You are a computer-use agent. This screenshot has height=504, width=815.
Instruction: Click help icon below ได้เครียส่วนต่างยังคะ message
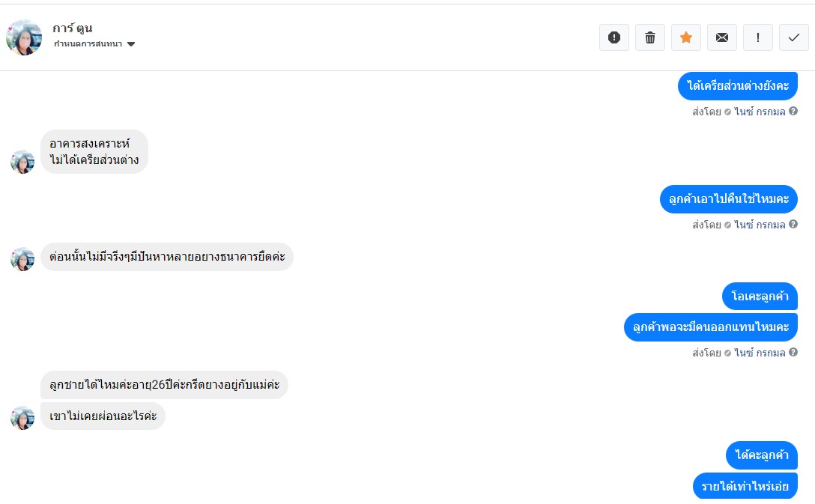click(x=793, y=112)
